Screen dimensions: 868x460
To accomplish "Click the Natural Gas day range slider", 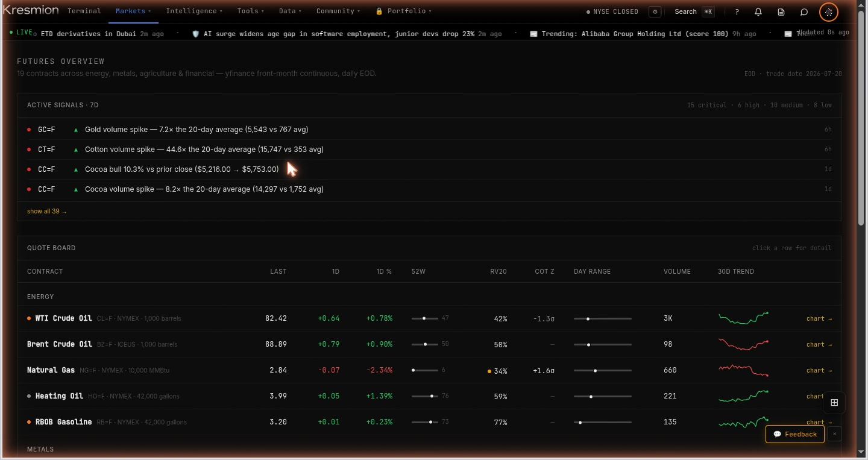I will click(603, 370).
